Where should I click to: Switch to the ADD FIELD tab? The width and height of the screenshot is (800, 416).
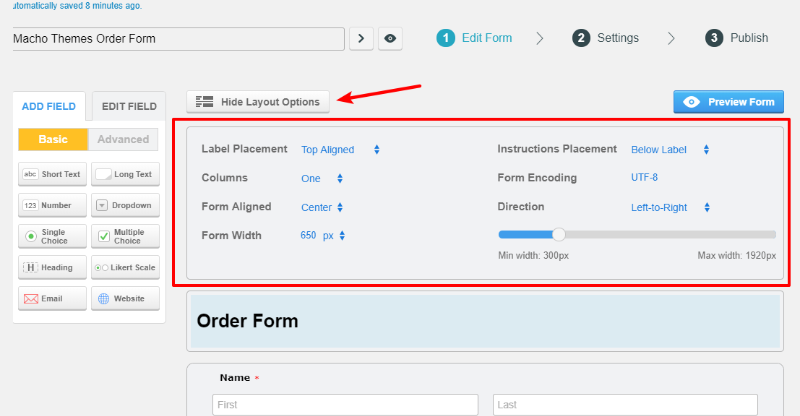(48, 106)
